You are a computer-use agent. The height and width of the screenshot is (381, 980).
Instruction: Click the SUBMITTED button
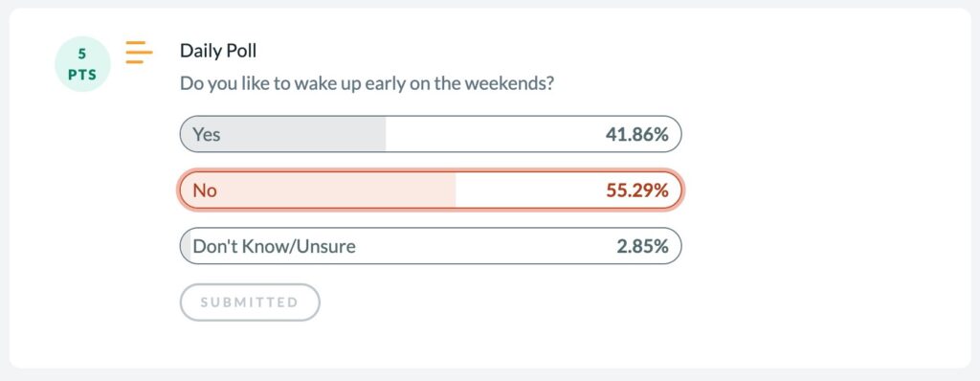click(x=250, y=303)
